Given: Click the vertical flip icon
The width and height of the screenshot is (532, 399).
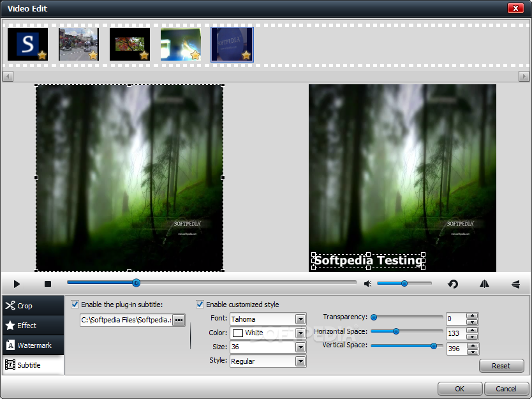Looking at the screenshot, I should 515,284.
